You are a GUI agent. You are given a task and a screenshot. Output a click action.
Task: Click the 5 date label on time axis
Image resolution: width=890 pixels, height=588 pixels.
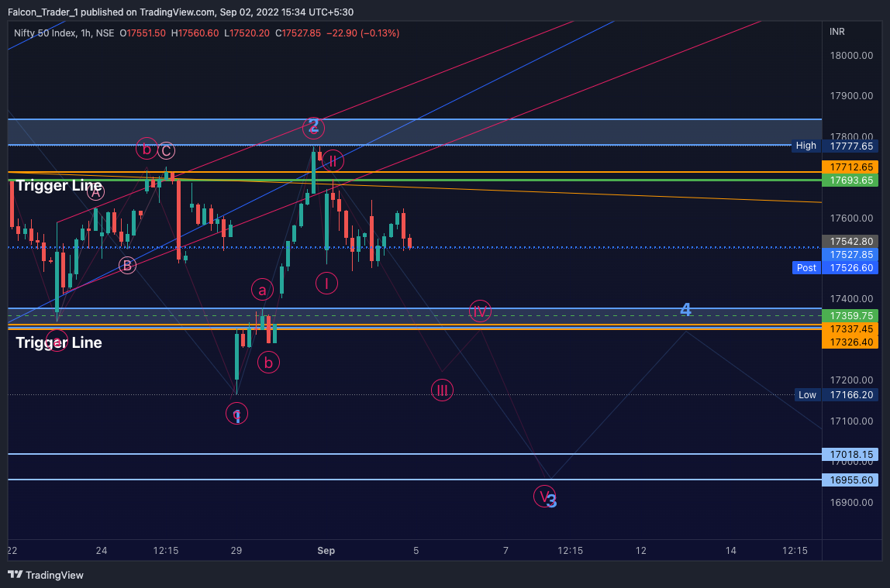(416, 551)
